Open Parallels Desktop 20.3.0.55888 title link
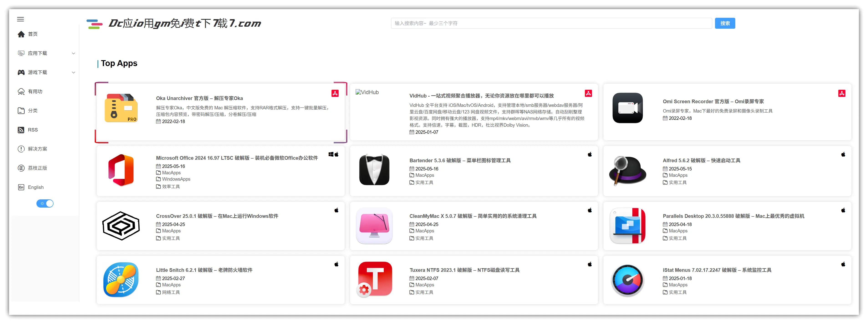This screenshot has height=324, width=868. [733, 216]
